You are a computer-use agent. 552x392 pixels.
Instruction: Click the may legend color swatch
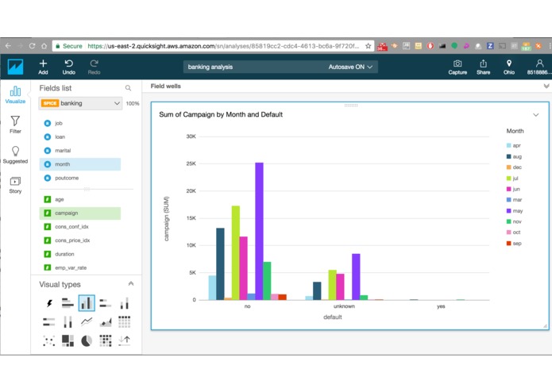click(508, 210)
